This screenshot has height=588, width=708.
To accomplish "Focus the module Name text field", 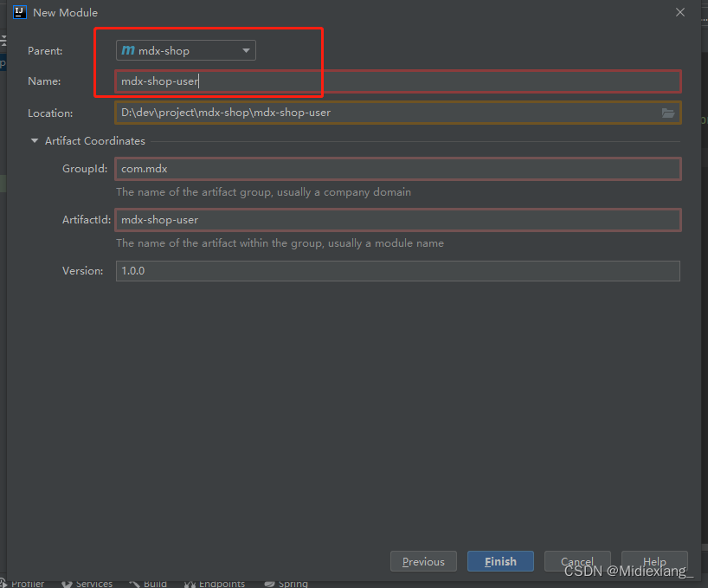I will tap(398, 81).
